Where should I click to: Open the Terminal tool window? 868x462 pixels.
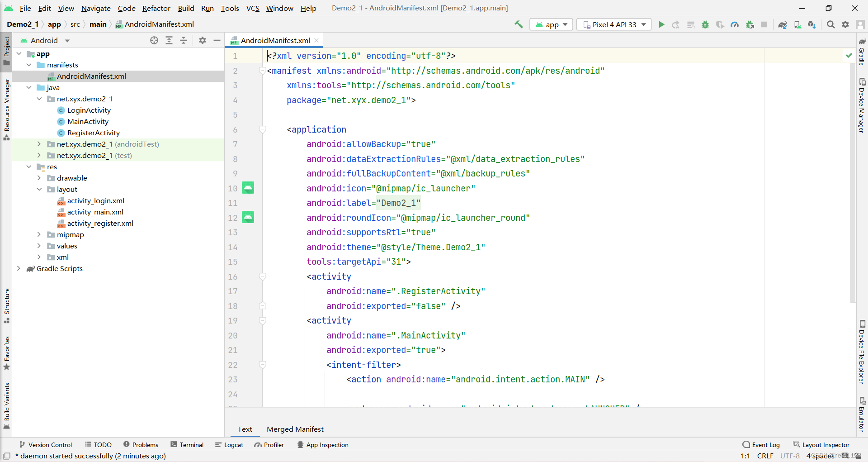coord(187,445)
